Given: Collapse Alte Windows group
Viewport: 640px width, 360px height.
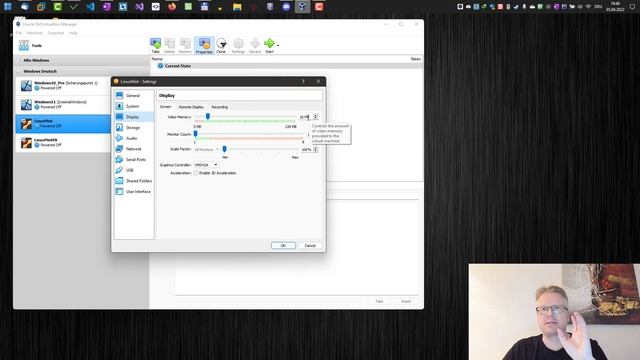Looking at the screenshot, I should click(19, 60).
